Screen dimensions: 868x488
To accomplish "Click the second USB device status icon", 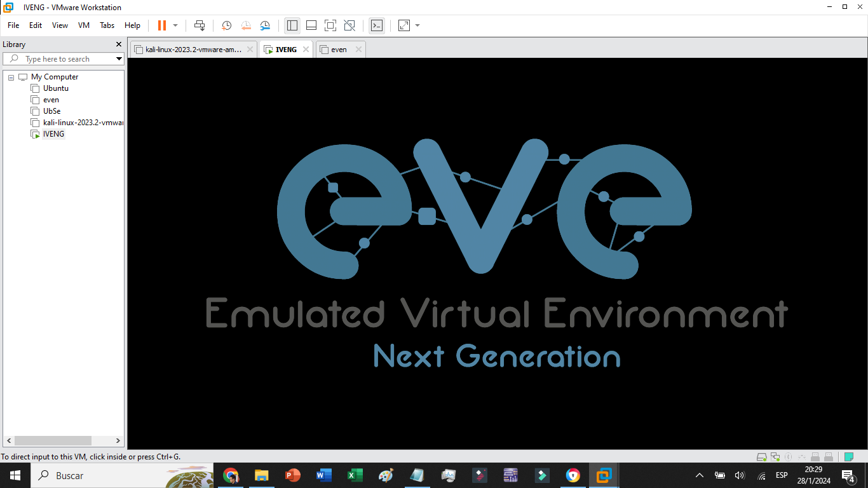I will tap(829, 457).
